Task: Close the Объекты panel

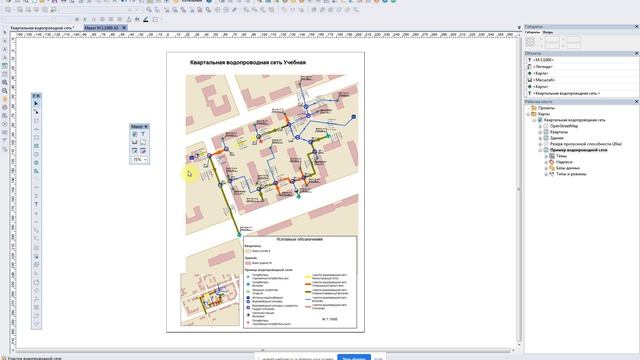Action: tap(636, 53)
